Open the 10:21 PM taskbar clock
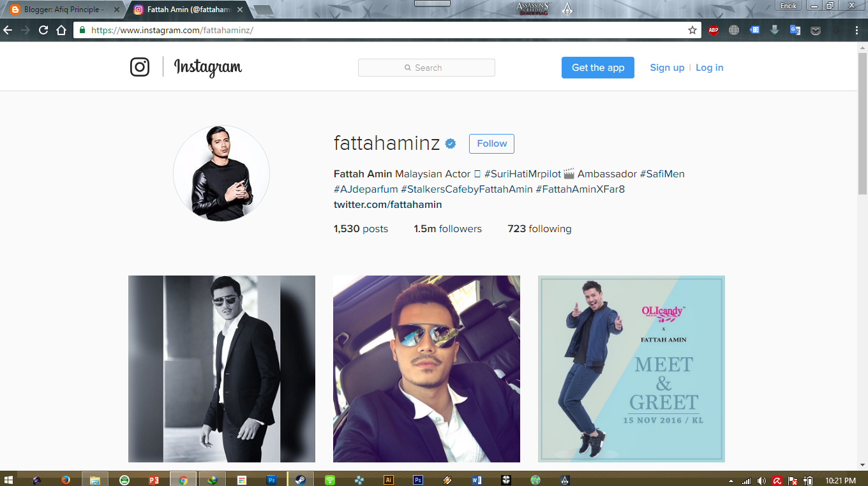The height and width of the screenshot is (486, 868). coord(841,480)
